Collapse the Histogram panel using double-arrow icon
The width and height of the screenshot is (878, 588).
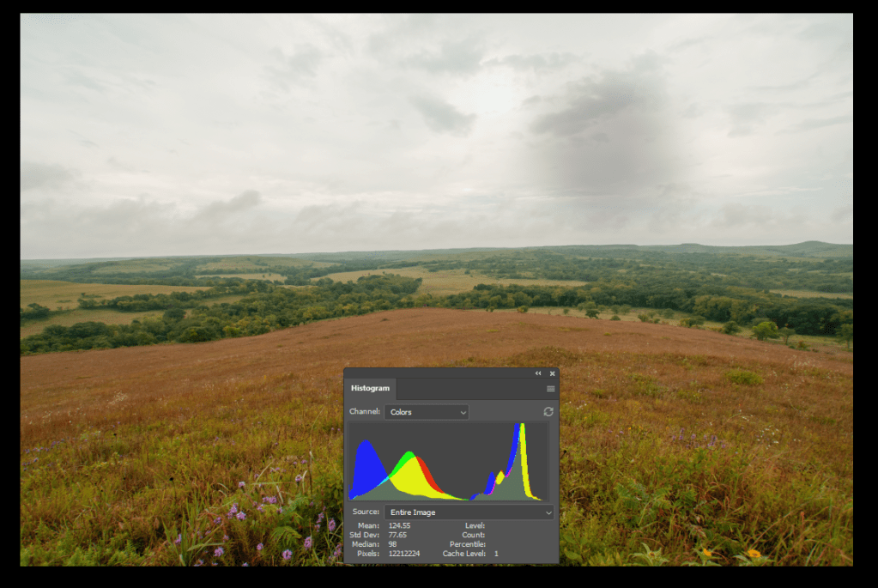pos(538,373)
